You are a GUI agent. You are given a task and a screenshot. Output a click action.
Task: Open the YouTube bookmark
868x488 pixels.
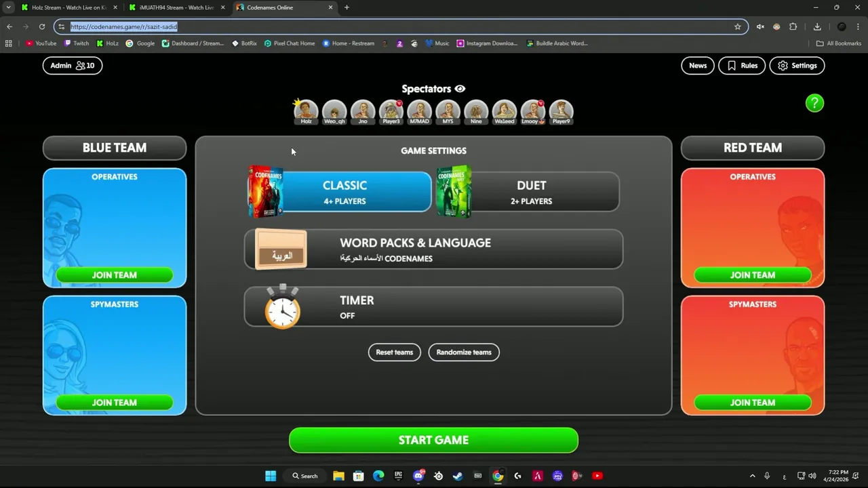(x=41, y=43)
